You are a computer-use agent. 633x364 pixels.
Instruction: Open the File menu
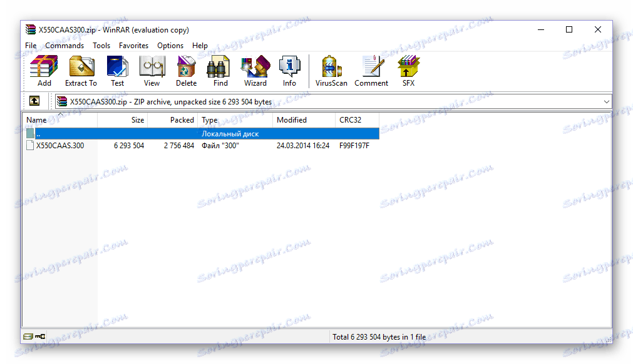tap(31, 46)
